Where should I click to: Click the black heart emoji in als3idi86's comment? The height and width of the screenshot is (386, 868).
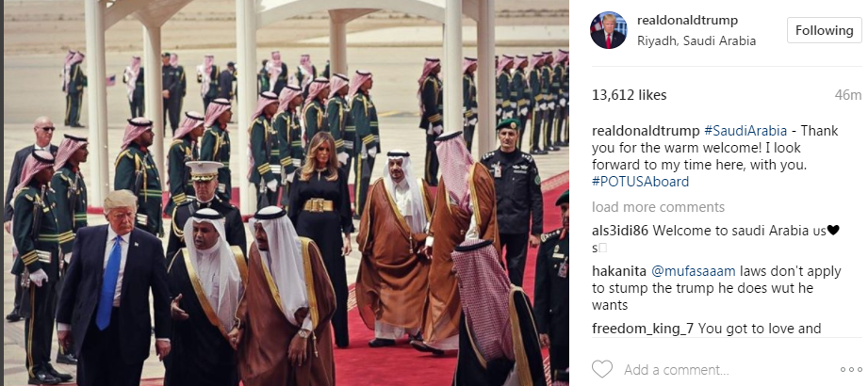[833, 230]
